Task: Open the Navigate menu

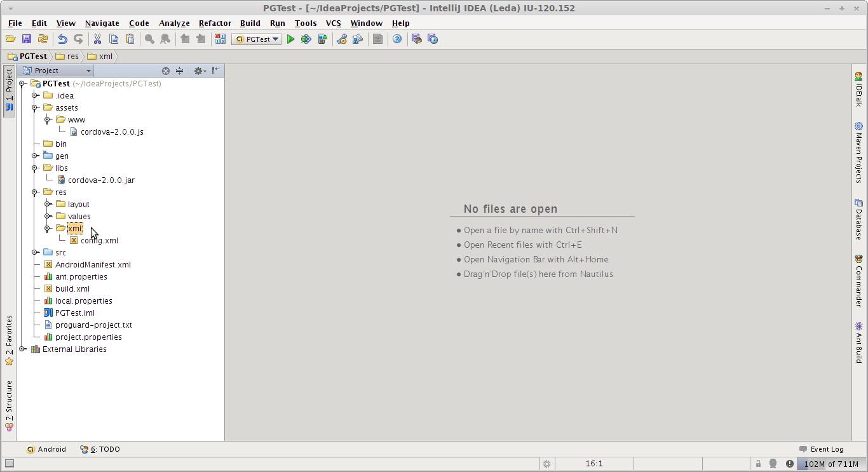Action: [102, 23]
